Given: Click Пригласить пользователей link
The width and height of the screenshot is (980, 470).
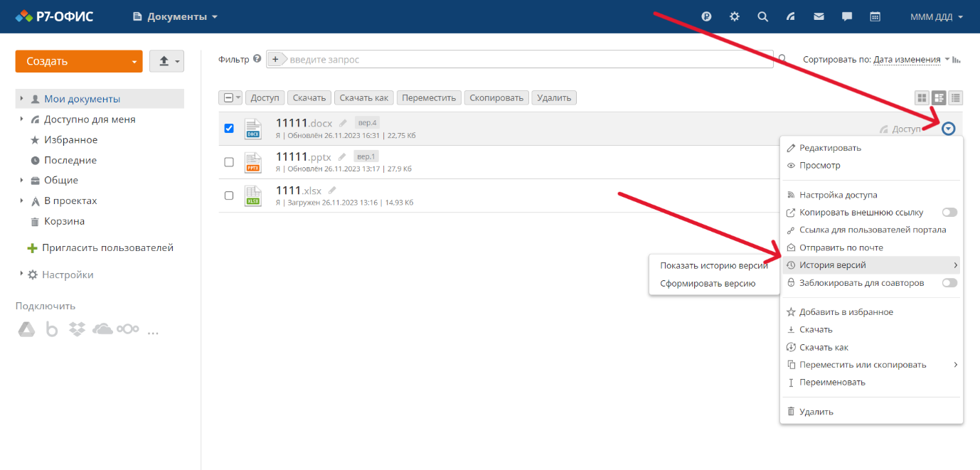Looking at the screenshot, I should tap(107, 248).
